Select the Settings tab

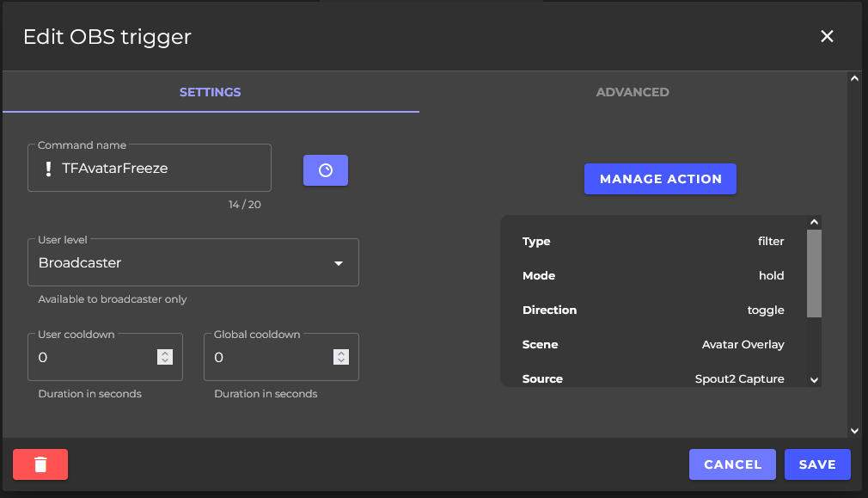point(210,92)
